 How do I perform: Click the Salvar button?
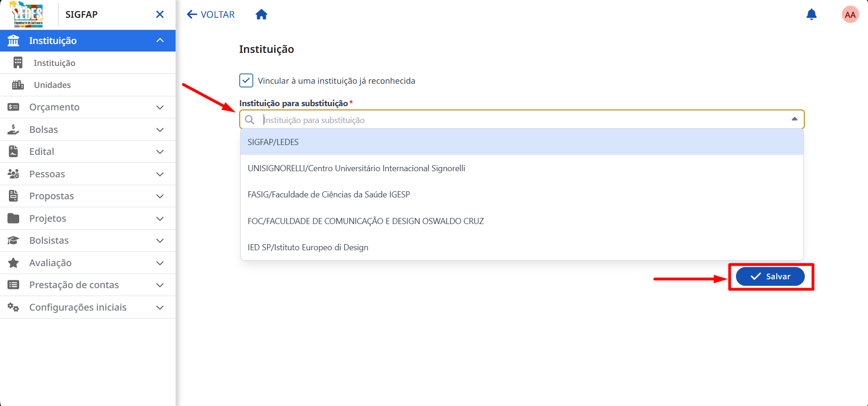tap(770, 276)
